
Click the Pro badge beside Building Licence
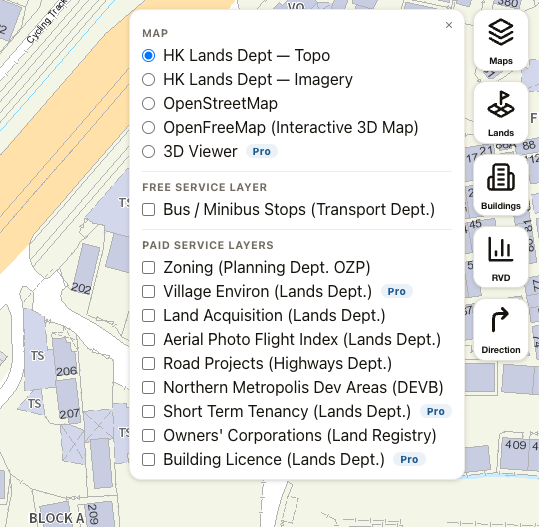[409, 460]
